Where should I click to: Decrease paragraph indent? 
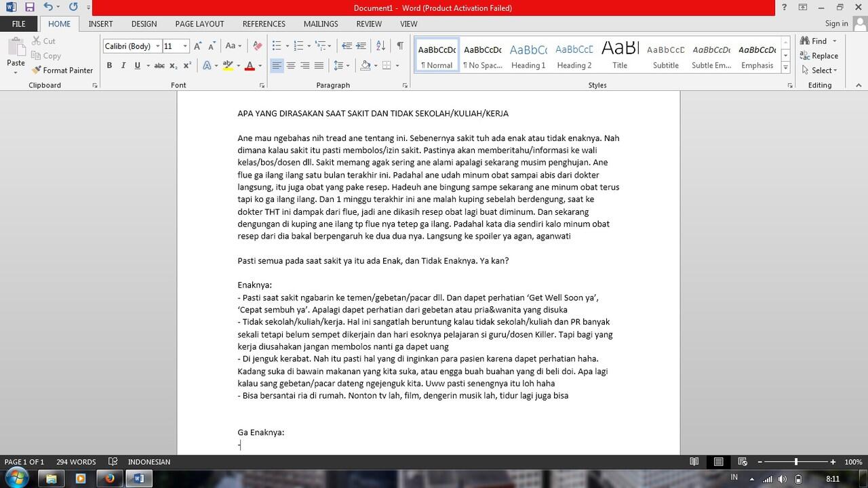347,46
